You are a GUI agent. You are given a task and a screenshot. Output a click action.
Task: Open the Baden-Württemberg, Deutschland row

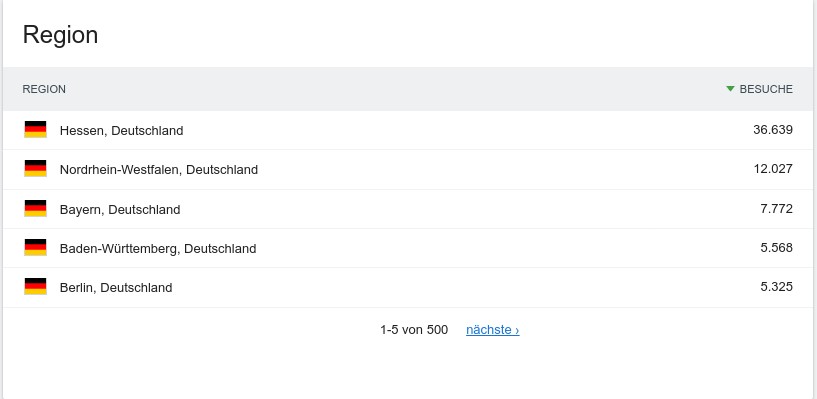(x=158, y=248)
